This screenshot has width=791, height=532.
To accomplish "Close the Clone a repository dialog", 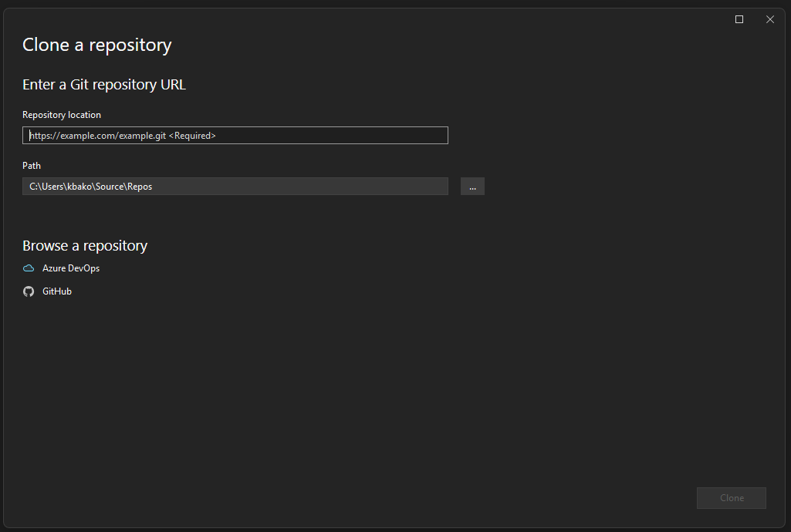I will pos(770,19).
